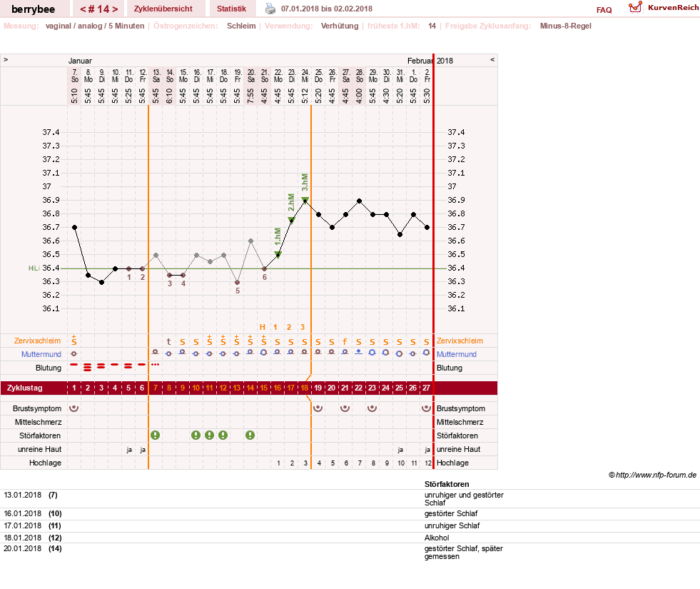Click Brustsymptom icon on cycle day 19

(318, 408)
